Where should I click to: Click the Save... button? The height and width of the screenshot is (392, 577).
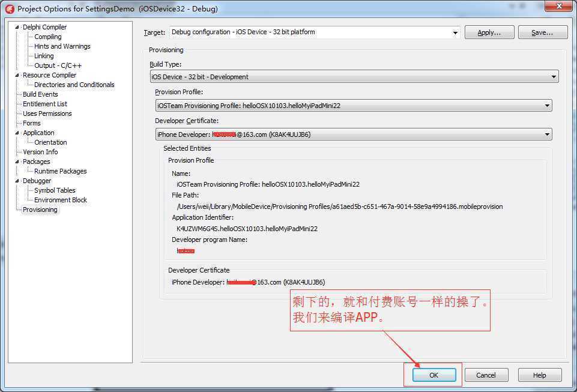pyautogui.click(x=542, y=32)
